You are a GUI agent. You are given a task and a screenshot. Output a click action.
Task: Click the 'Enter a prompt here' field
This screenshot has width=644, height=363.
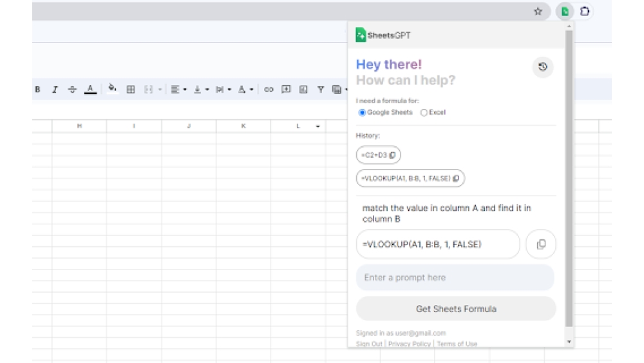(455, 277)
